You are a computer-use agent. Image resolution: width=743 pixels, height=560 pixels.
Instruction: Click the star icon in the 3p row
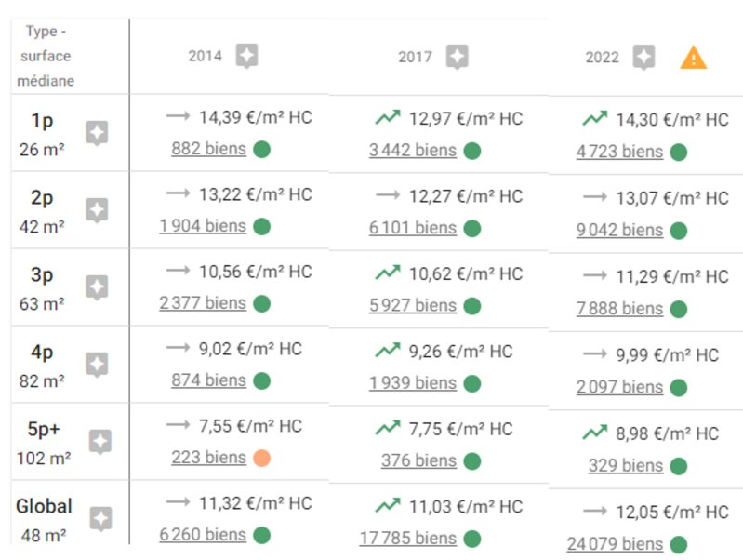pyautogui.click(x=97, y=287)
